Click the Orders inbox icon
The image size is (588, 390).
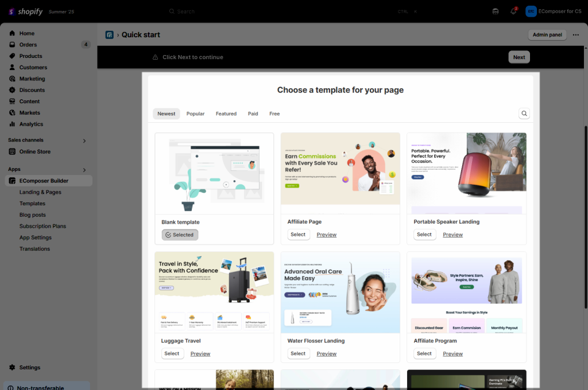point(12,45)
